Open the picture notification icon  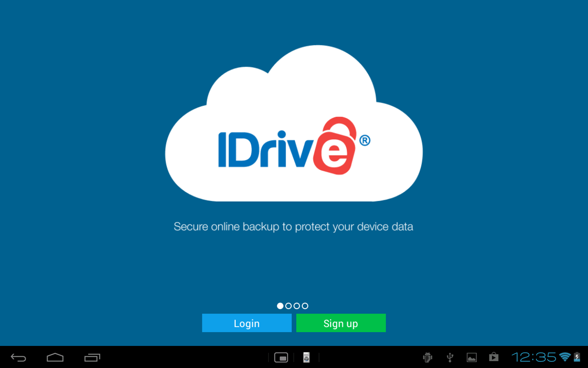[x=471, y=357]
